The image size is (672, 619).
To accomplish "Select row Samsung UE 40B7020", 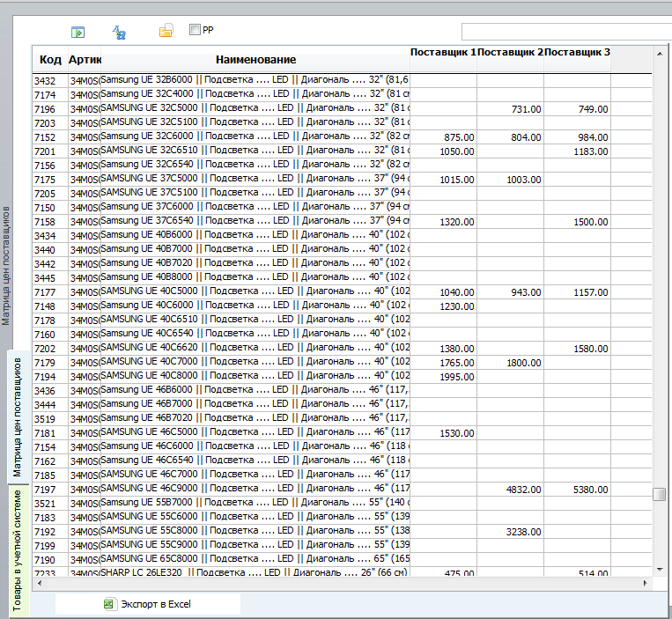I will (342, 264).
